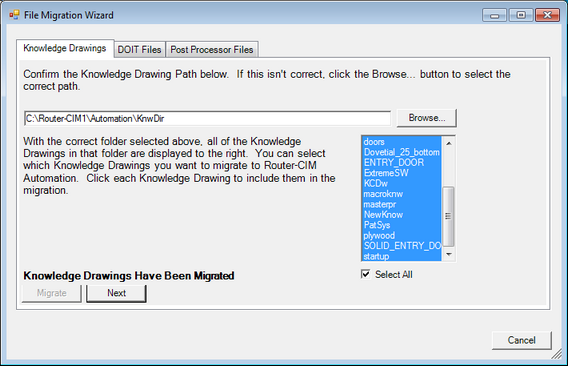Maximize the File Migration Wizard window

tap(521, 15)
